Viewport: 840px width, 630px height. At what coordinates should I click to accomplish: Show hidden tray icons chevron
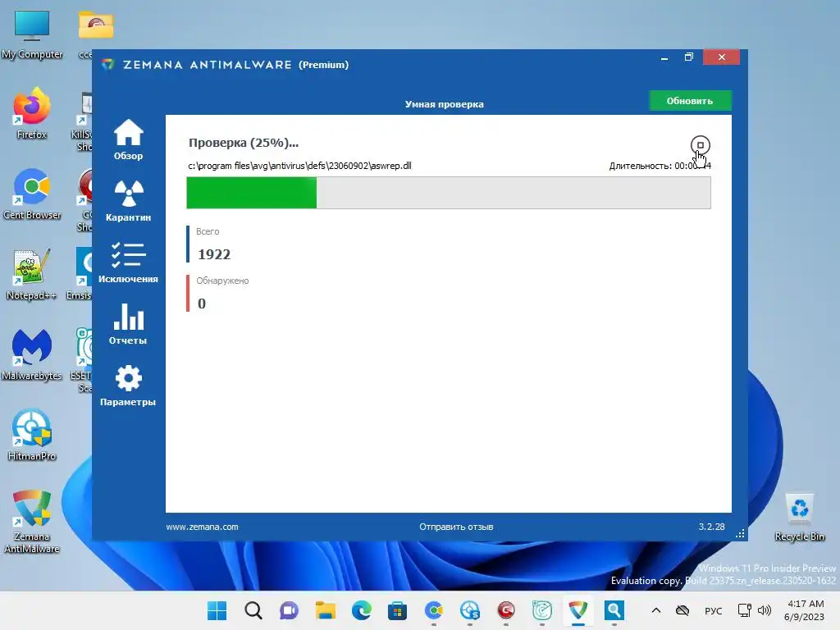point(655,610)
